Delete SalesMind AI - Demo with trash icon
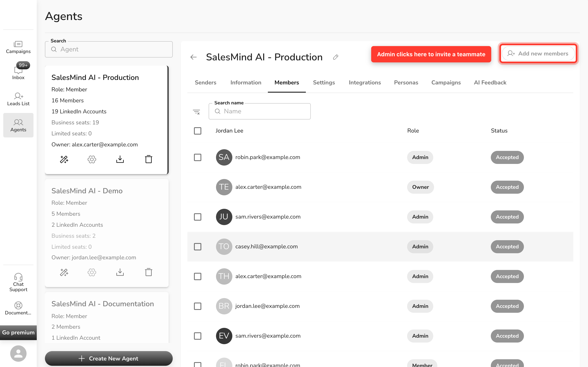Viewport: 588px width, 367px height. pos(148,272)
